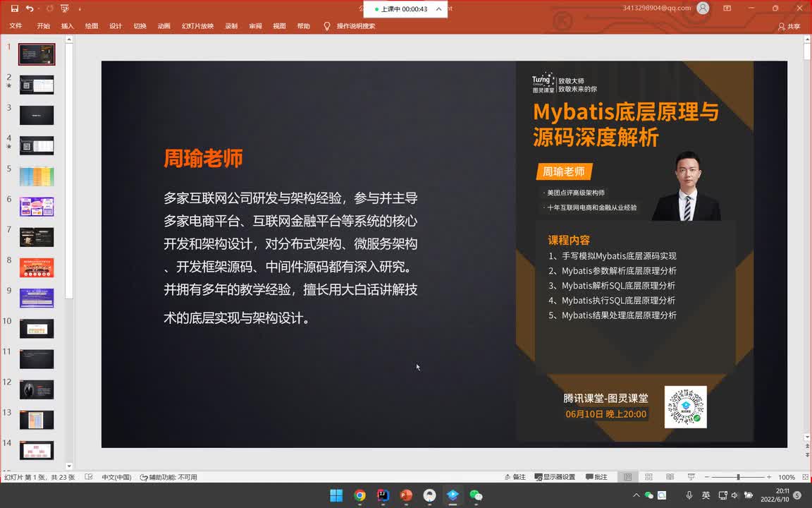Click zoom in plus button
The width and height of the screenshot is (812, 508).
point(769,477)
